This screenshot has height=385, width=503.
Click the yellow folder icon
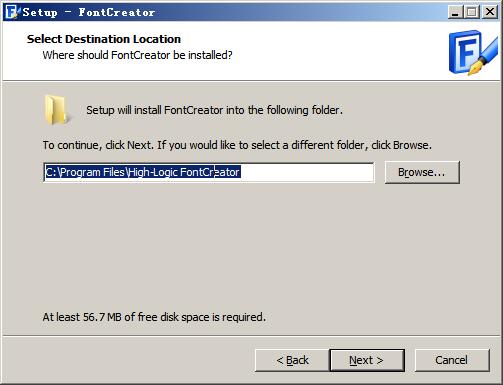click(x=56, y=110)
